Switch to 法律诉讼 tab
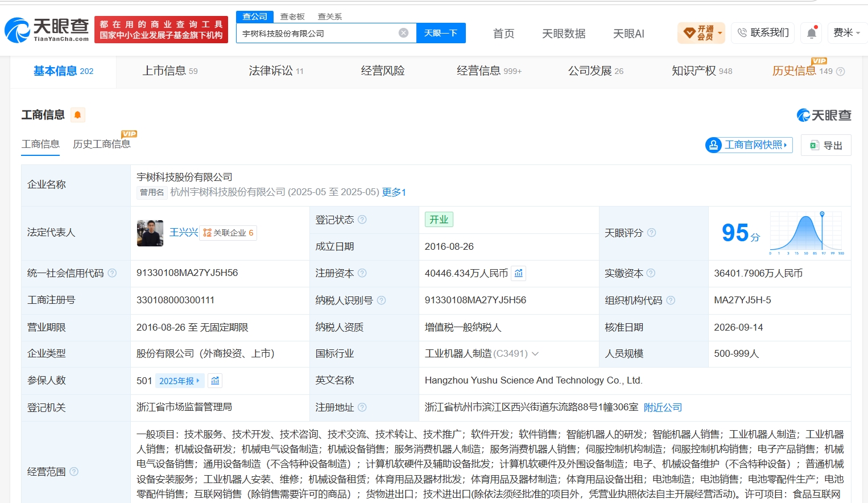 [276, 71]
